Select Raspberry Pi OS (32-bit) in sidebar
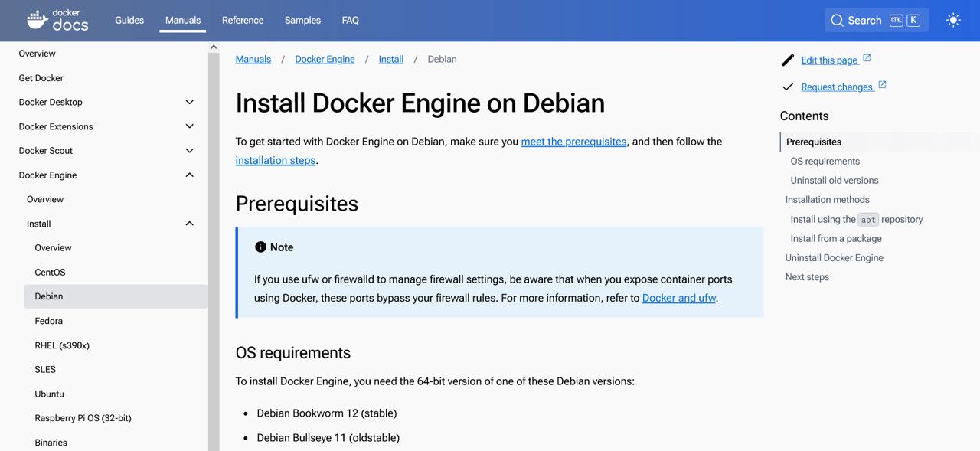 pos(83,418)
